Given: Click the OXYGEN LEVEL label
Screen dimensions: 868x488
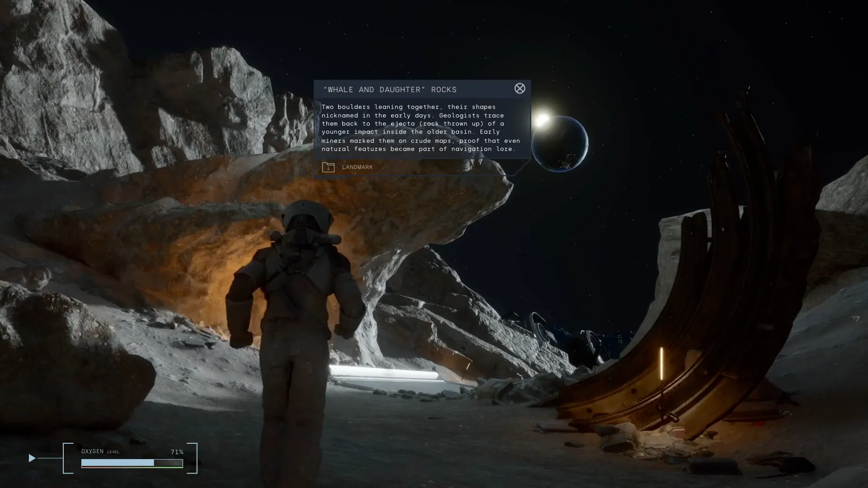Looking at the screenshot, I should pos(100,451).
